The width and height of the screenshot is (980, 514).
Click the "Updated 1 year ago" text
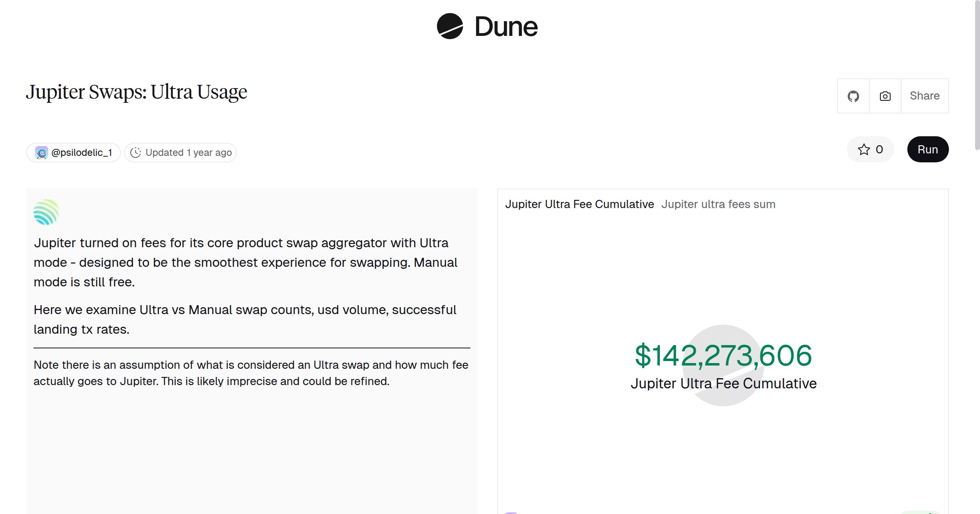(188, 153)
